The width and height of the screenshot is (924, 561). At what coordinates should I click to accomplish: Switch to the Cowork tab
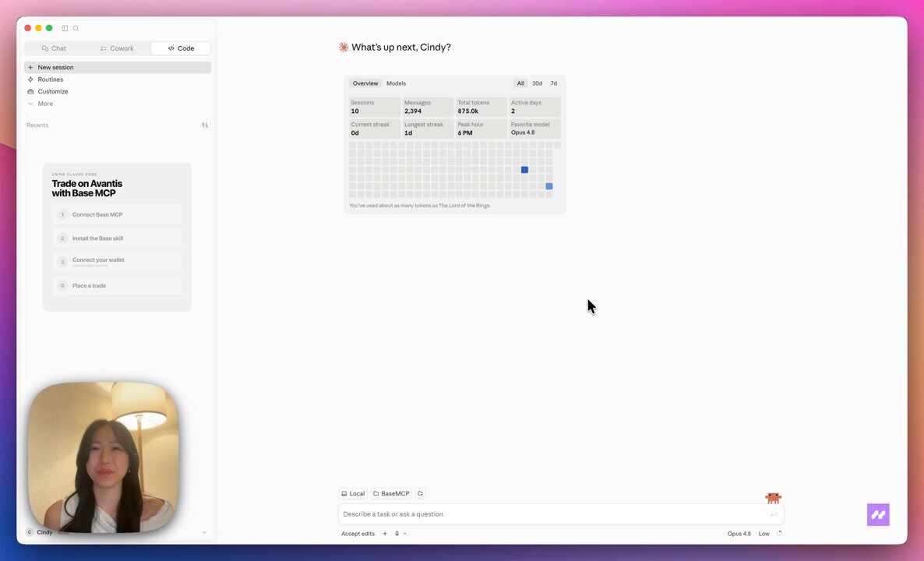(x=118, y=48)
